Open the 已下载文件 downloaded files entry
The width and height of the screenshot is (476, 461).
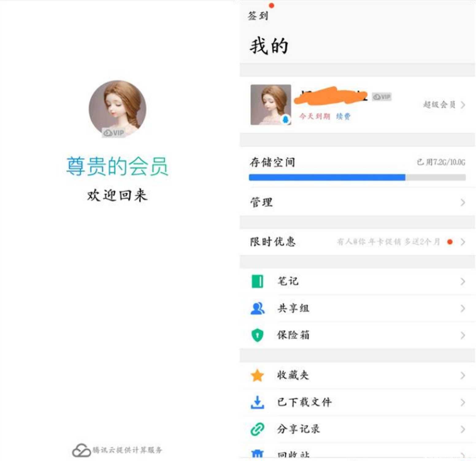[357, 402]
